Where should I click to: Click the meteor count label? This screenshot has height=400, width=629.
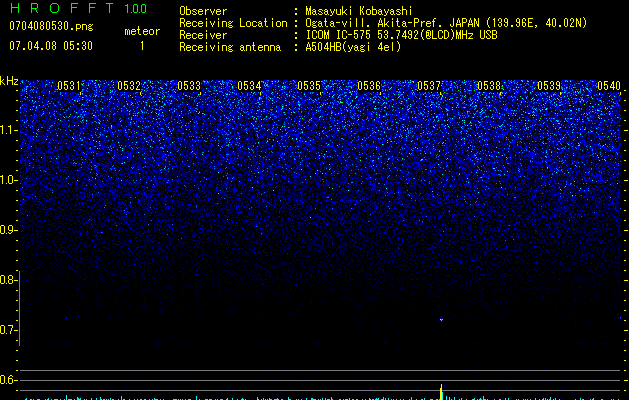click(x=142, y=31)
